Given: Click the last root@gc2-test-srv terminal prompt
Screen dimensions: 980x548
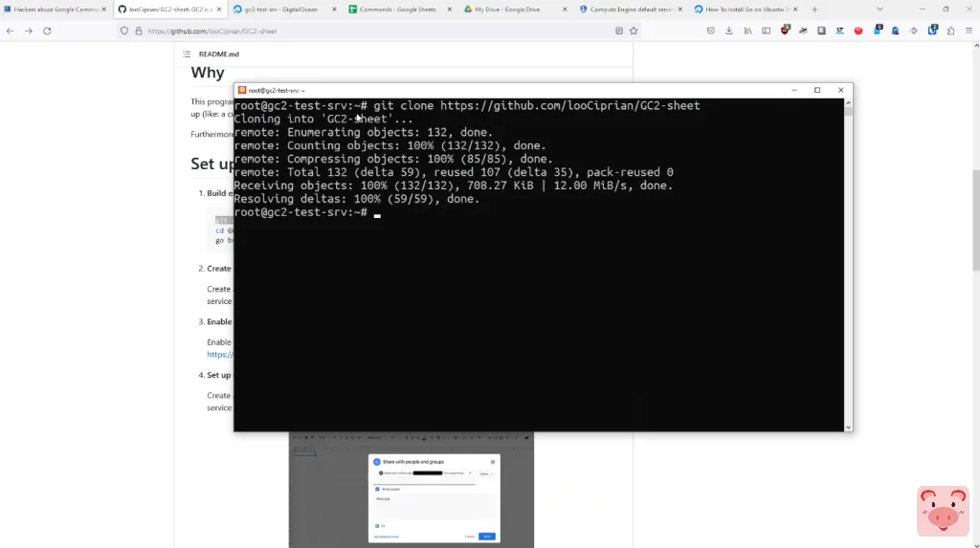Looking at the screenshot, I should coord(301,212).
